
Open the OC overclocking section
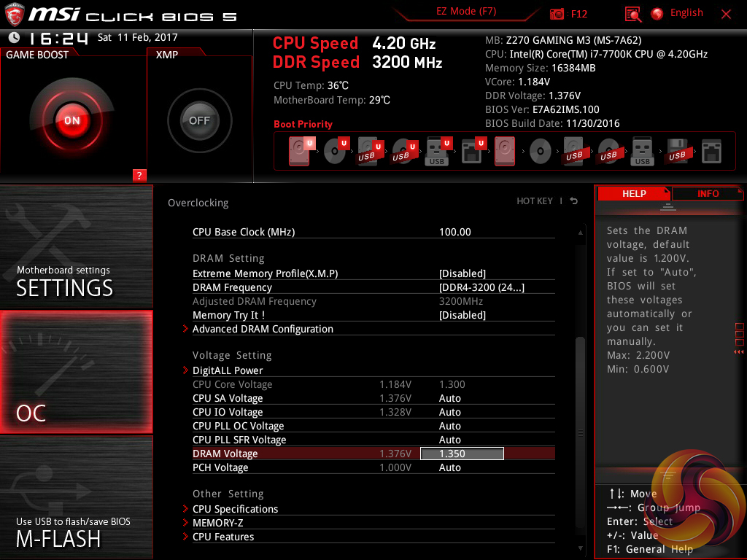(76, 372)
